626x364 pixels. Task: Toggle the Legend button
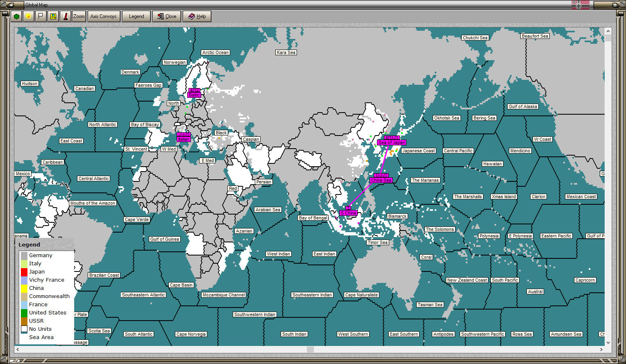[x=136, y=16]
